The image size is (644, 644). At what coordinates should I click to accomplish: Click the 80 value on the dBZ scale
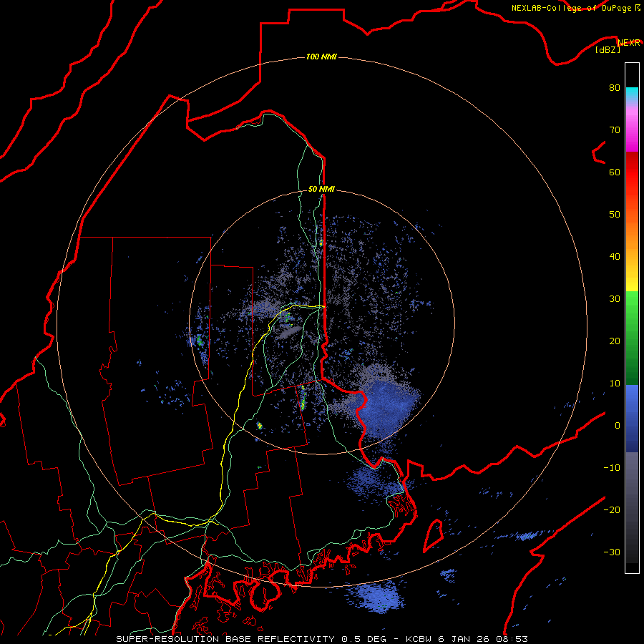(615, 88)
